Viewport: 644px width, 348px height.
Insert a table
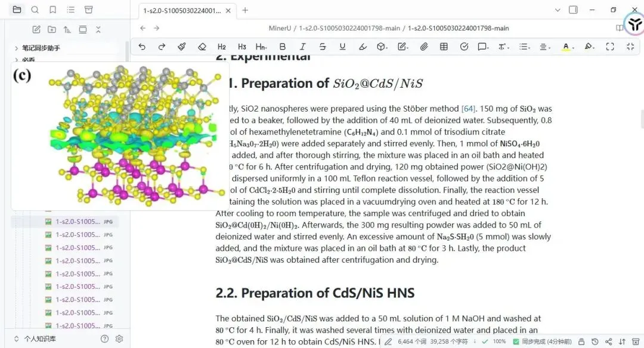444,47
